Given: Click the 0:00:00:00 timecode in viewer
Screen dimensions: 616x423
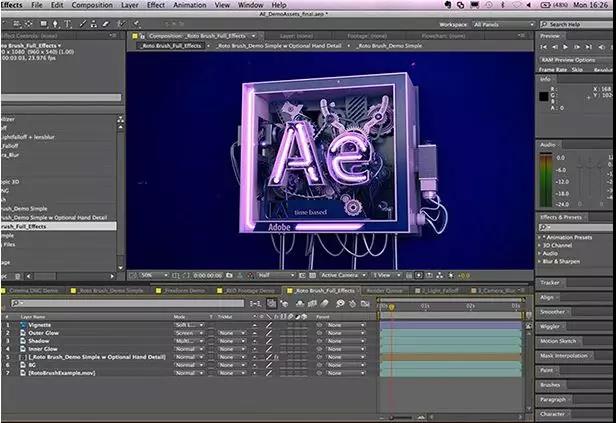Looking at the screenshot, I should tap(208, 275).
